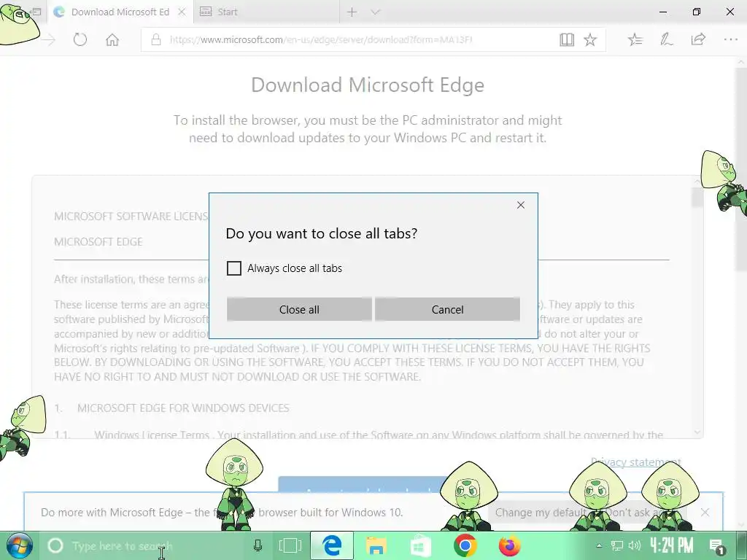Click the license box scroll down arrow
Screen dimensions: 747x560
[697, 432]
